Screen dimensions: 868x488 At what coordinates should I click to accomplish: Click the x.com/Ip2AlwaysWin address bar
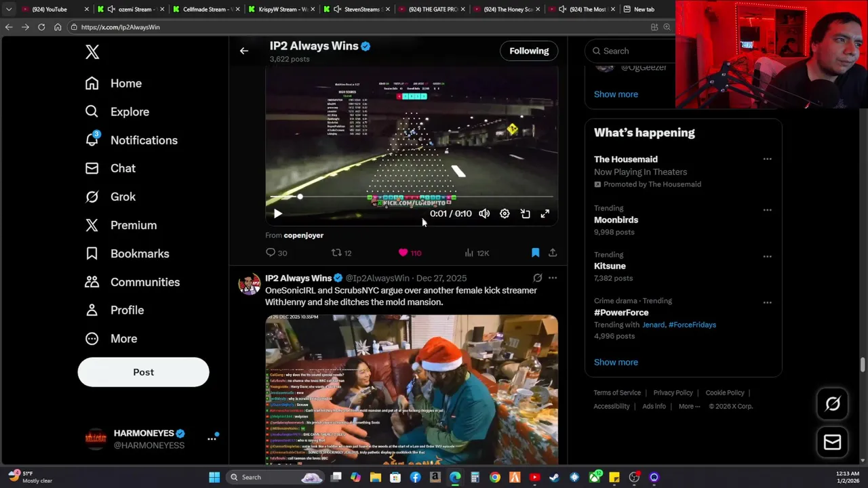tap(359, 27)
